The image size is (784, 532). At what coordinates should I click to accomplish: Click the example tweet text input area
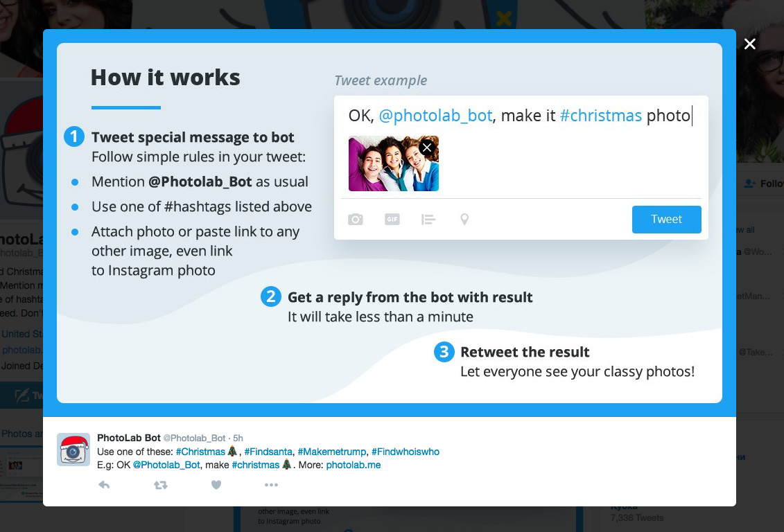click(521, 116)
